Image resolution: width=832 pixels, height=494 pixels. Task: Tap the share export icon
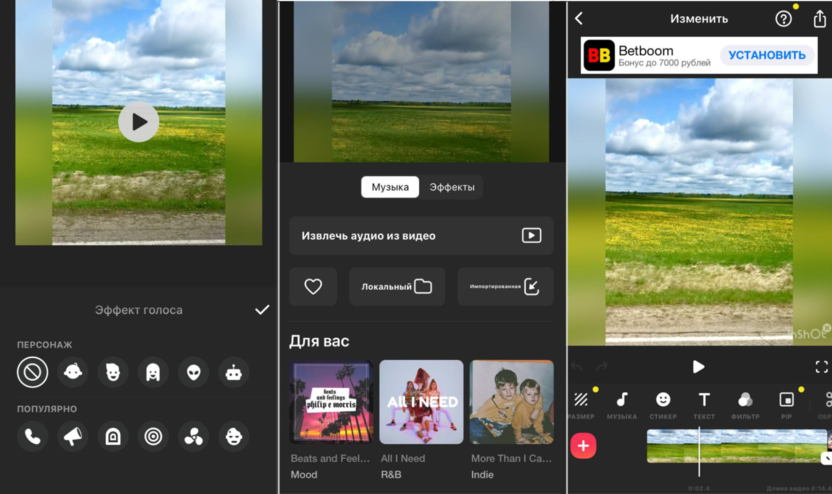point(820,19)
